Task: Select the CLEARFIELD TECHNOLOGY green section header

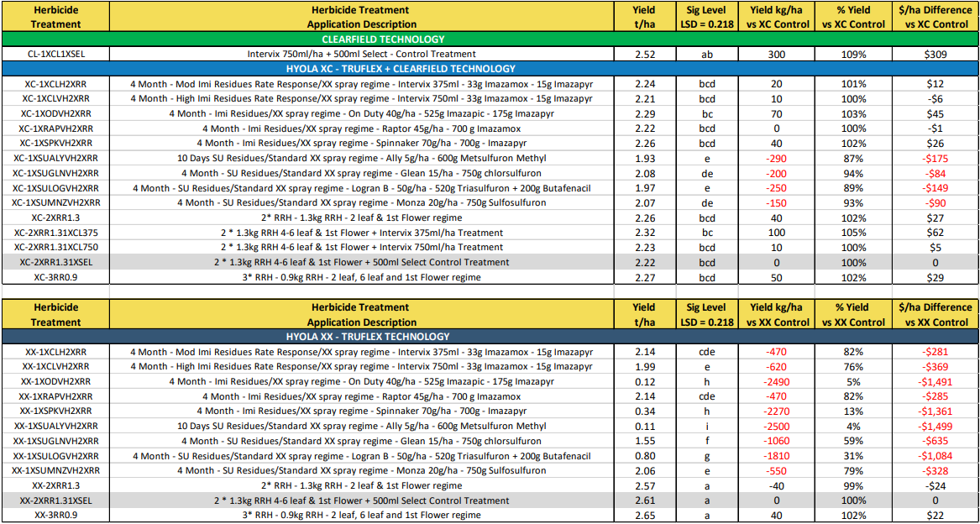Action: [490, 39]
